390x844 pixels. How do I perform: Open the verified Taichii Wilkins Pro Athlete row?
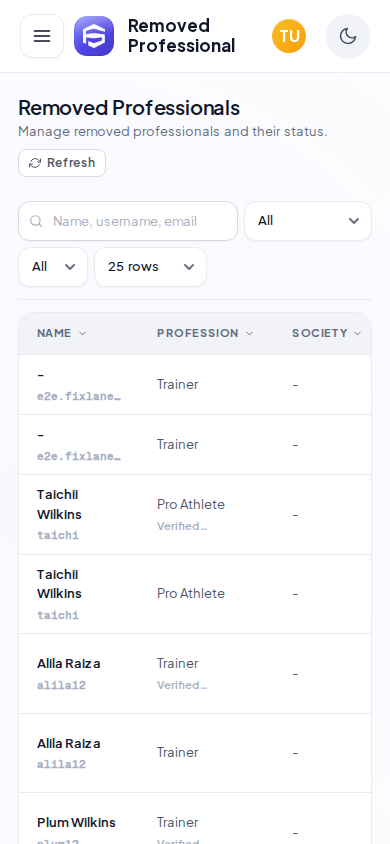(x=195, y=515)
